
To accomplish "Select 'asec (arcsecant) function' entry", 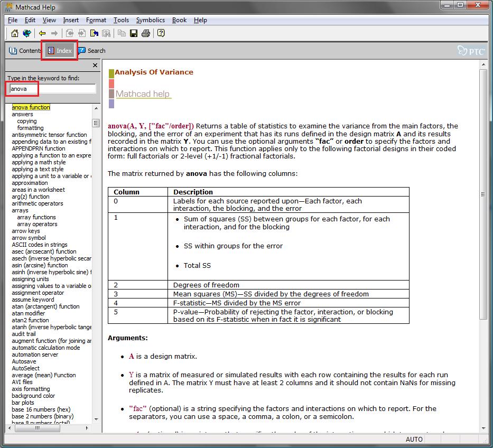I will [x=44, y=251].
